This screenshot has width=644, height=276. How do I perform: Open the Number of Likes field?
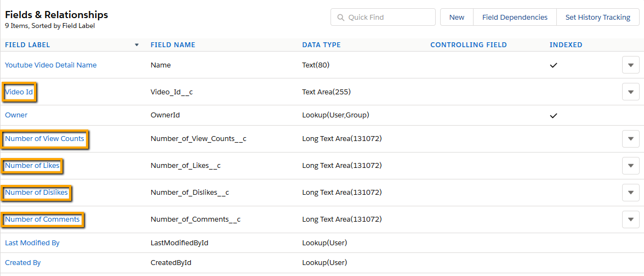point(32,166)
